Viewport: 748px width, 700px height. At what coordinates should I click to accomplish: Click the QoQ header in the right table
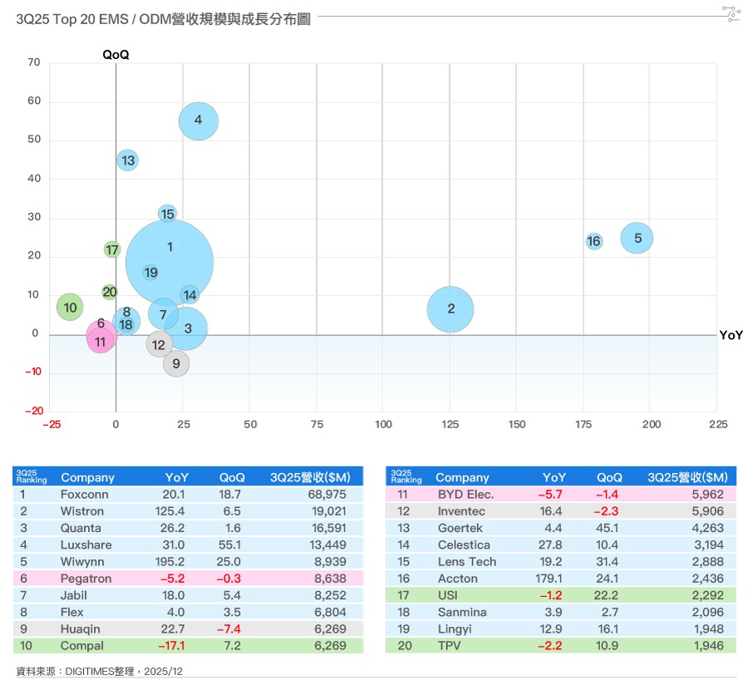(x=609, y=478)
